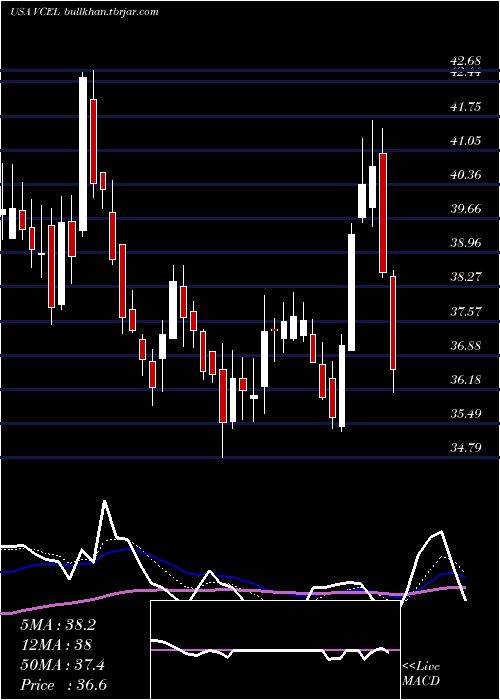Click the tallest white candlestick near 42.68

point(83,154)
